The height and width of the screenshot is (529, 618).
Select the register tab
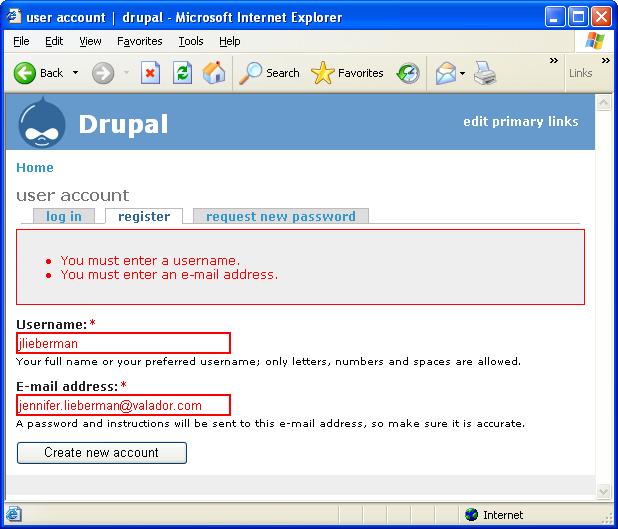[x=144, y=216]
